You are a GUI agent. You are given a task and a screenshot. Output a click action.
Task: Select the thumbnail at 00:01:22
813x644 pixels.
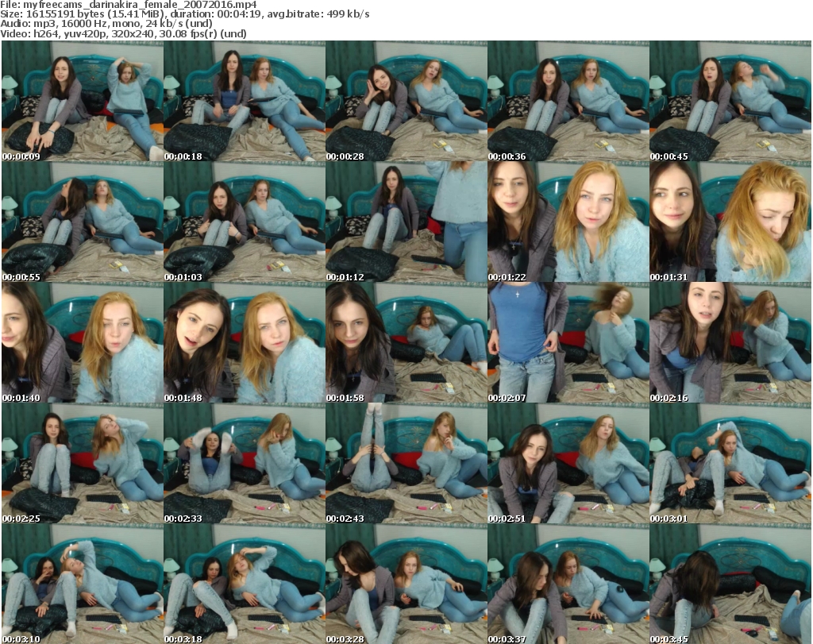pyautogui.click(x=568, y=222)
